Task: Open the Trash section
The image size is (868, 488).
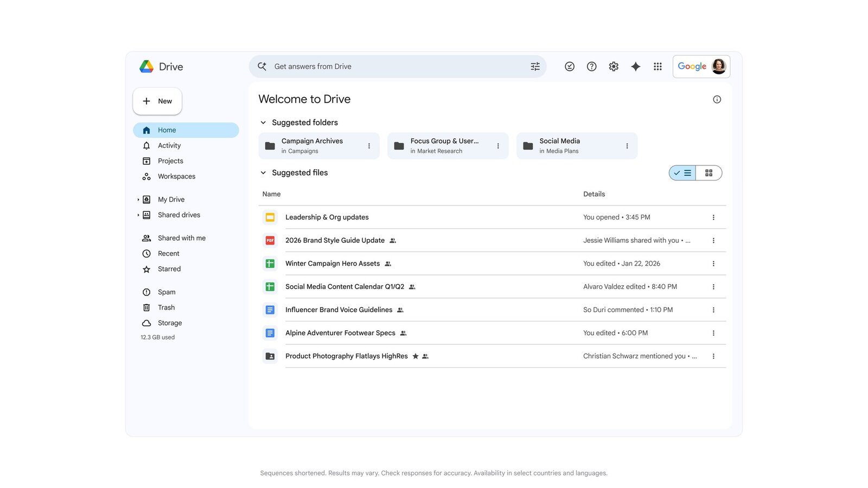Action: pos(166,307)
